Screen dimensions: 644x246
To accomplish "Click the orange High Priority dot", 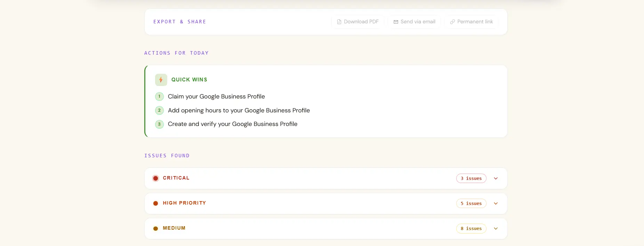I will click(x=155, y=203).
